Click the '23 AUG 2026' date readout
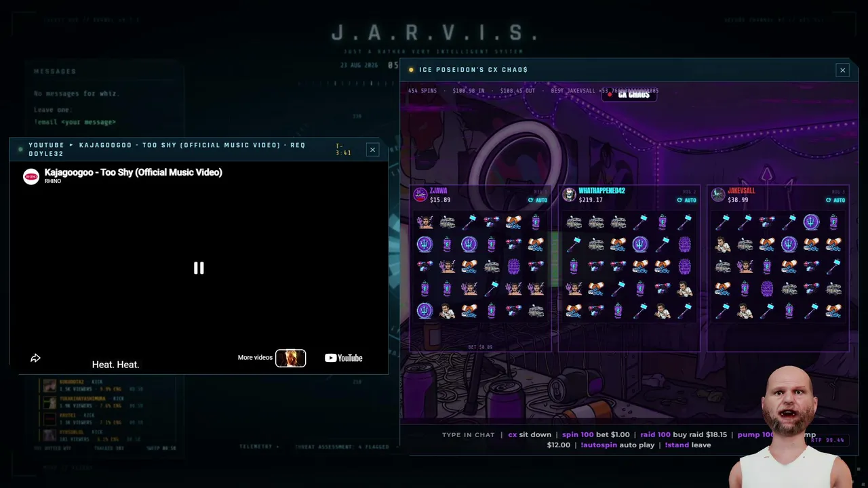 [x=359, y=66]
